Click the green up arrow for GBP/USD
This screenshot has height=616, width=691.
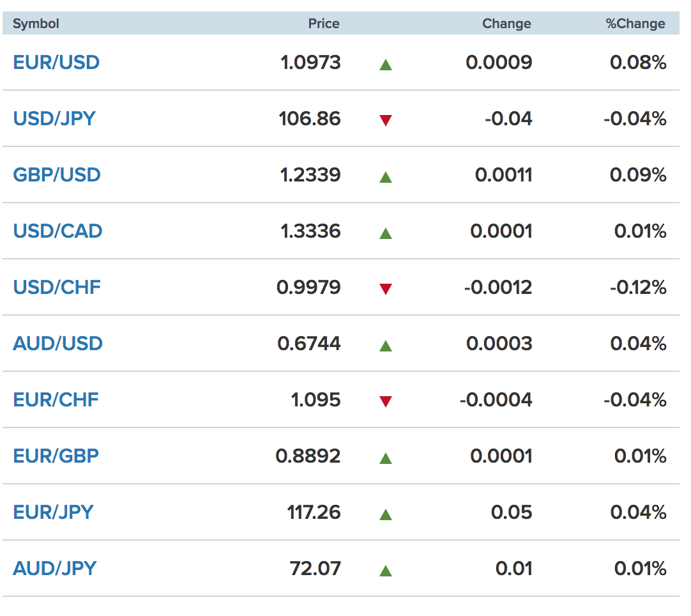(x=386, y=177)
